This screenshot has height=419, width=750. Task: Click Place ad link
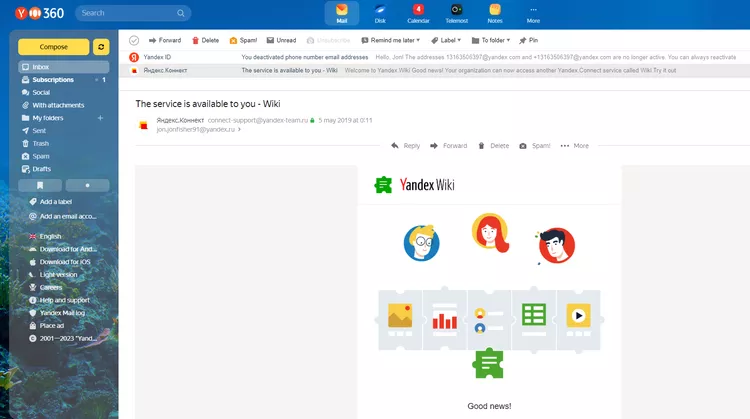(x=47, y=326)
